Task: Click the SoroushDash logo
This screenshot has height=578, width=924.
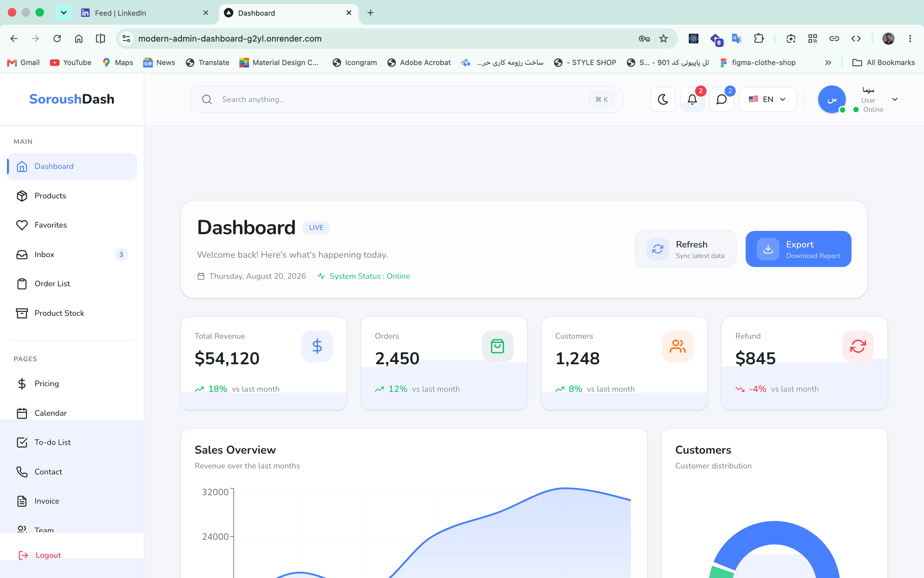Action: [x=72, y=99]
